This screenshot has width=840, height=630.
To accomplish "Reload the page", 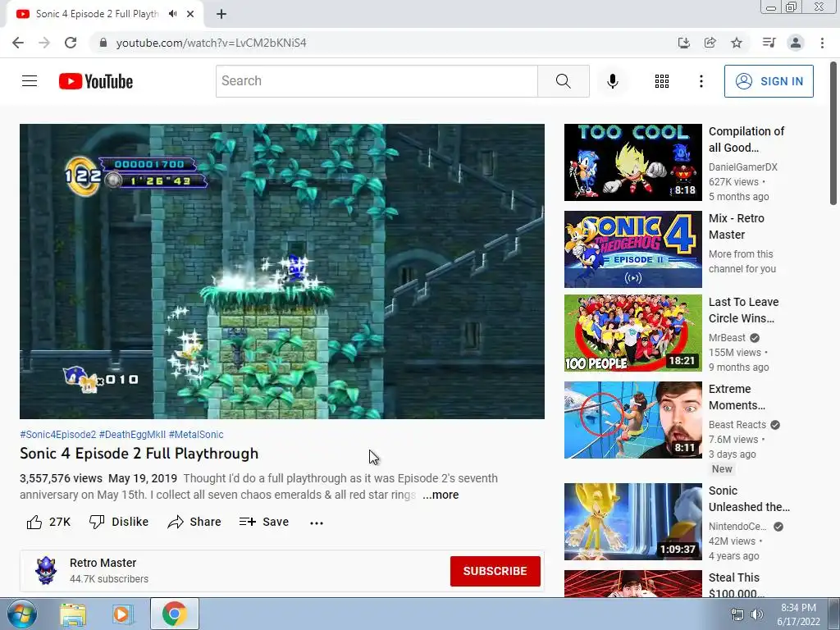I will tap(71, 43).
